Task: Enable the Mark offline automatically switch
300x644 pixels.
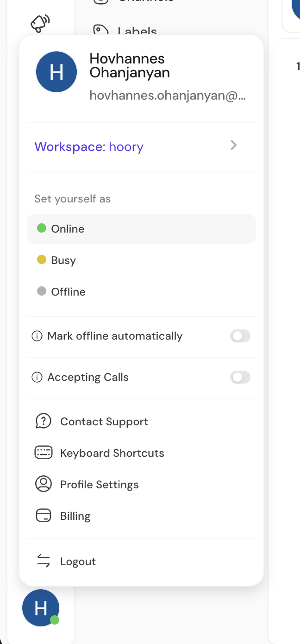Action: click(x=240, y=336)
